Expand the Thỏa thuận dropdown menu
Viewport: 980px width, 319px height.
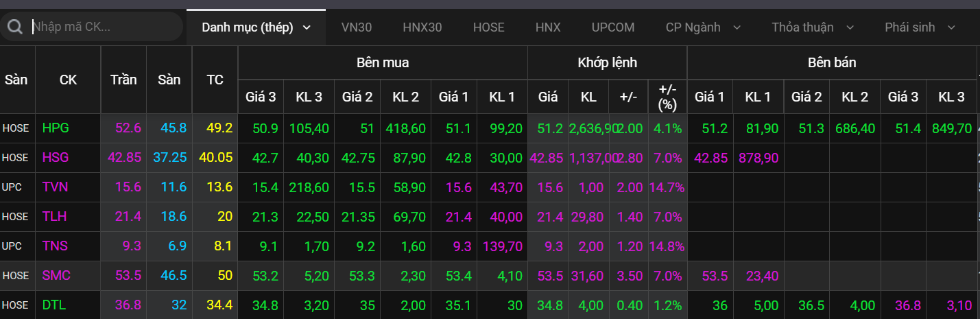click(850, 27)
